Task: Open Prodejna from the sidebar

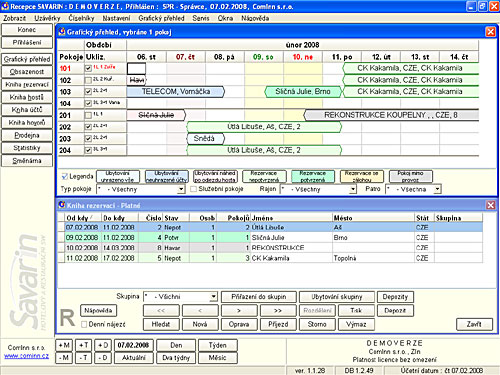Action: pyautogui.click(x=27, y=135)
